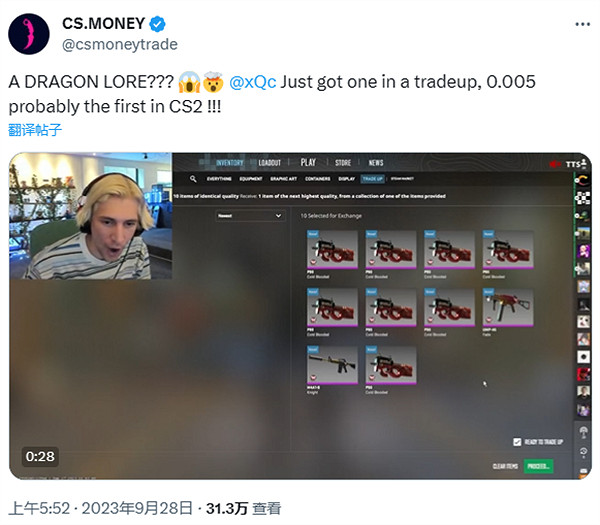The height and width of the screenshot is (525, 600).
Task: Switch to the Inventory tab
Action: click(229, 163)
